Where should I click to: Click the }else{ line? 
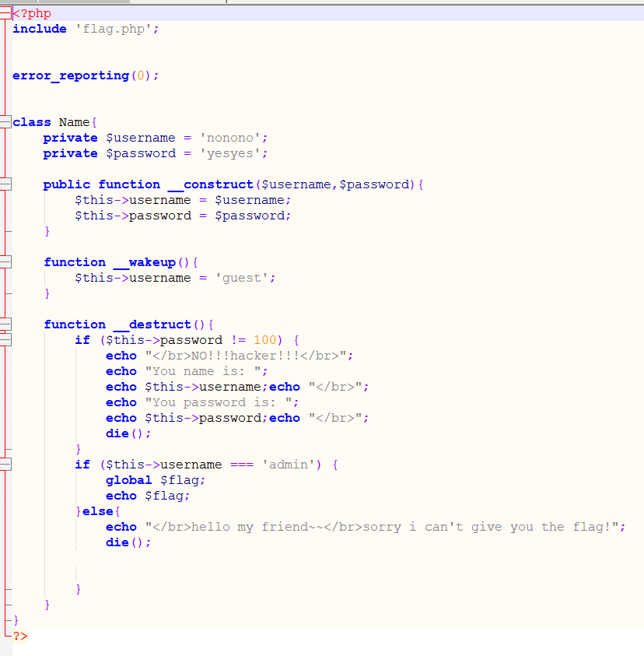point(98,512)
